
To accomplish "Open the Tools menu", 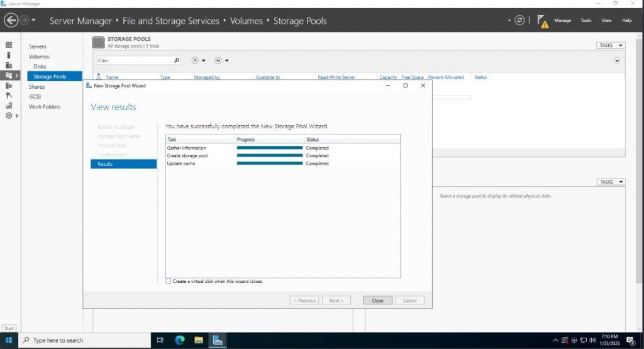I will click(x=586, y=21).
